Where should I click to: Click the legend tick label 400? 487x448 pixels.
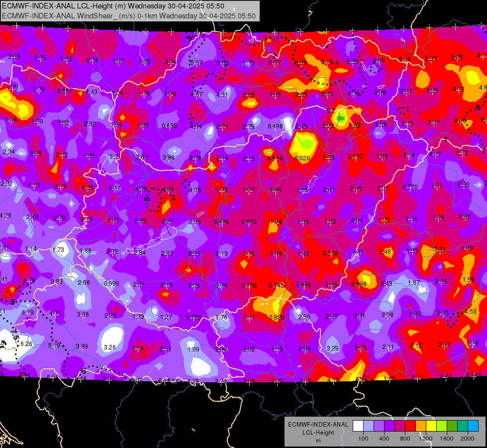click(384, 439)
